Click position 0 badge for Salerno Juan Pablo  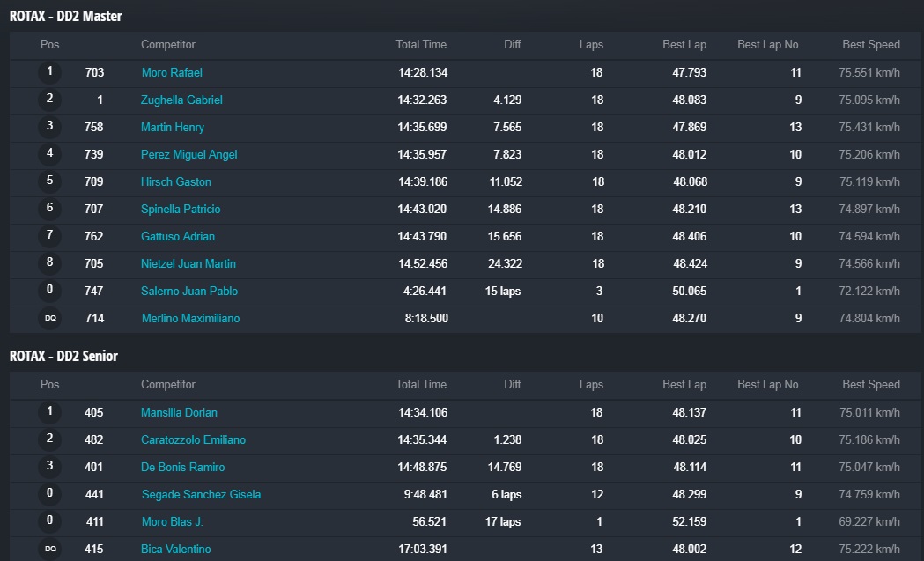50,291
